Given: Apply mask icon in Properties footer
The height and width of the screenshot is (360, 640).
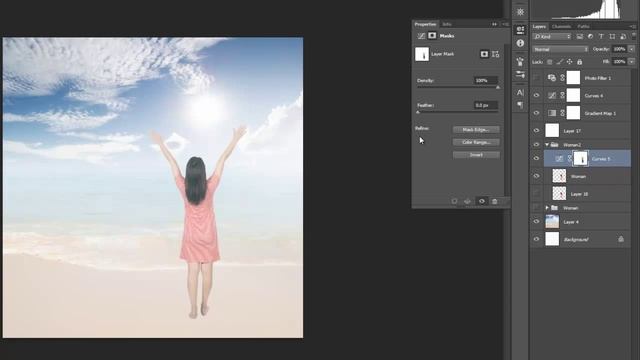Looking at the screenshot, I should point(468,201).
